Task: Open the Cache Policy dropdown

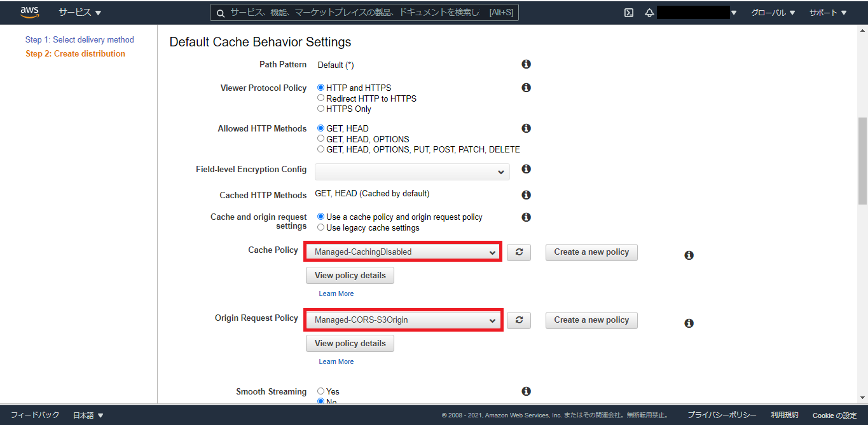Action: pyautogui.click(x=404, y=252)
